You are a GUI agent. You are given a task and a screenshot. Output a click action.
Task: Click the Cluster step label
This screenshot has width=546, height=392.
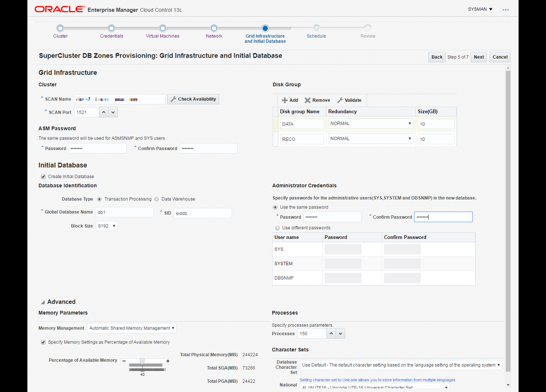[60, 36]
